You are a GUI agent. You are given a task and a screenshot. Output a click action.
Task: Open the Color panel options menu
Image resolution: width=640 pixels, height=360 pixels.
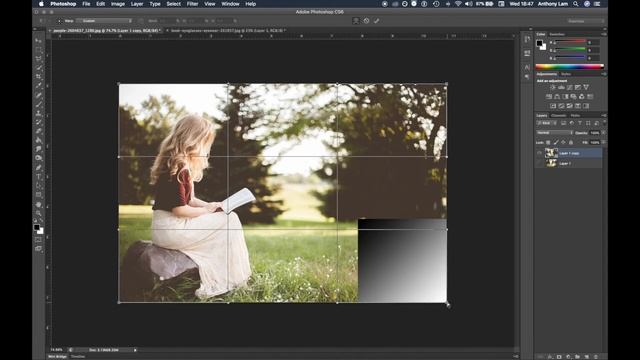pyautogui.click(x=604, y=34)
